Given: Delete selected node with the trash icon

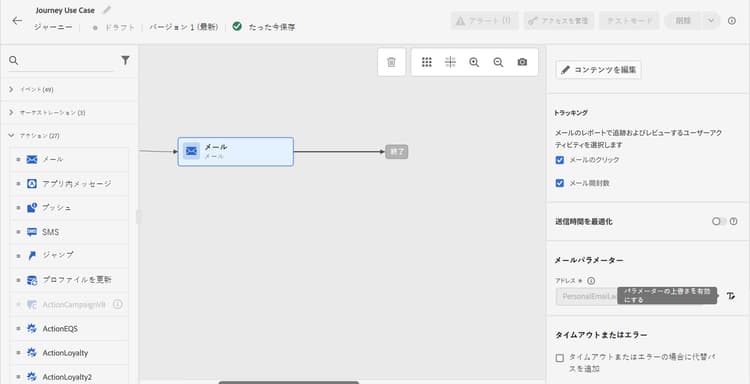Looking at the screenshot, I should click(x=391, y=62).
